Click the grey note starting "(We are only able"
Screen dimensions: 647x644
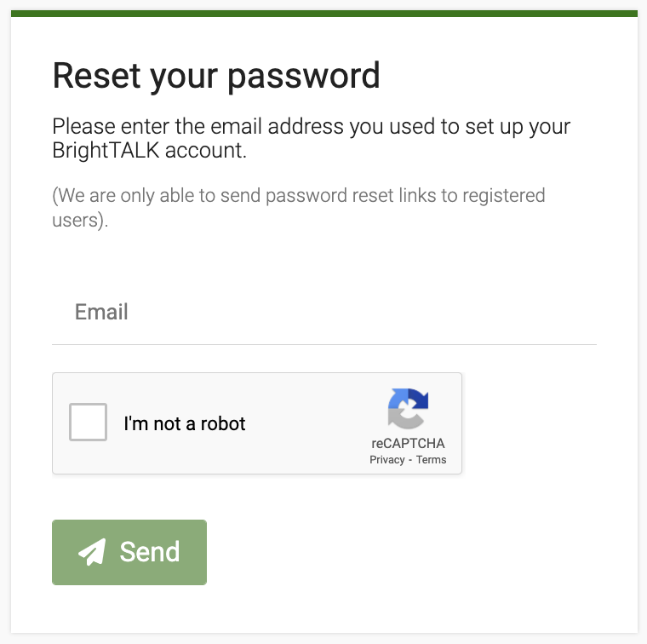click(298, 196)
